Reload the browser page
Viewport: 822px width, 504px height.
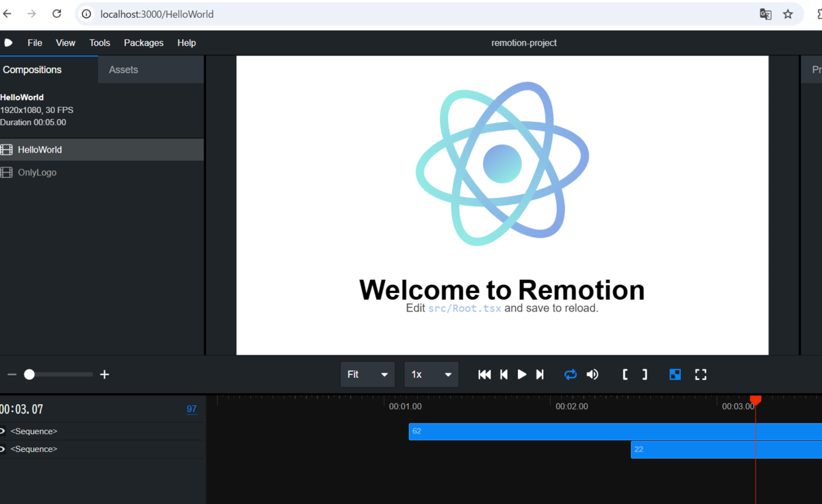pyautogui.click(x=57, y=14)
